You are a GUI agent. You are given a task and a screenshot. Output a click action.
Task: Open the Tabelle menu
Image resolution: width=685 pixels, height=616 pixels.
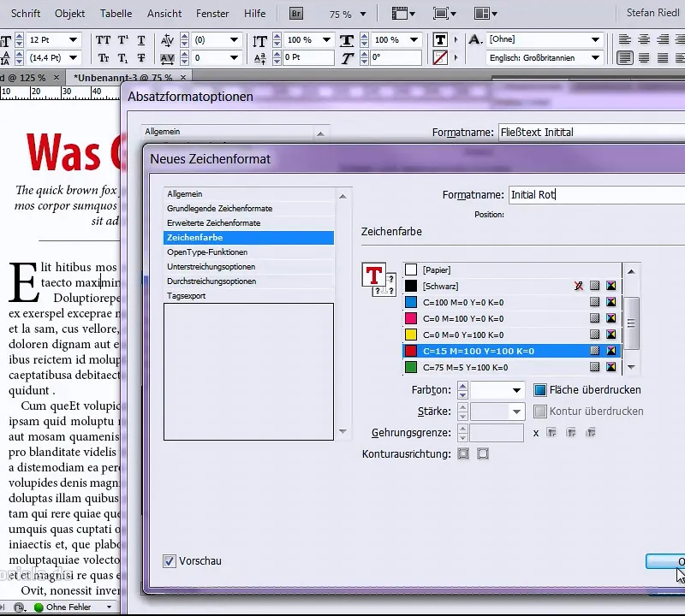point(116,14)
